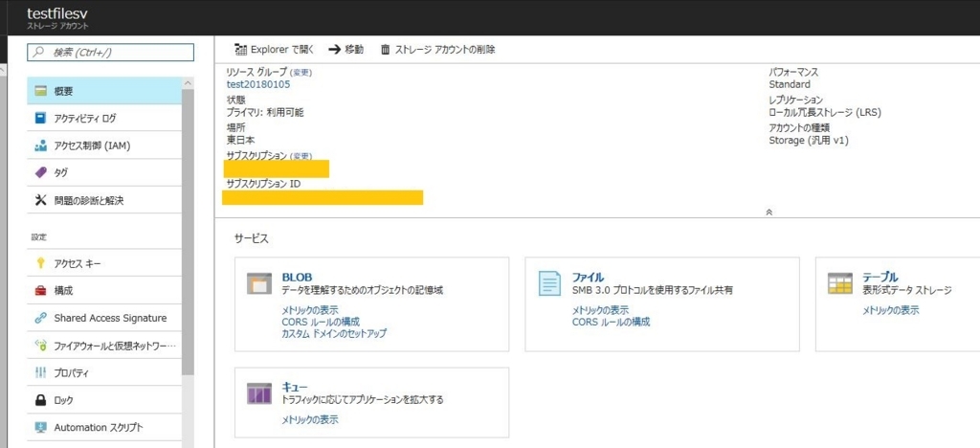Click sidebar scrollbar up arrow
Screen dimensions: 980x448
pos(189,83)
